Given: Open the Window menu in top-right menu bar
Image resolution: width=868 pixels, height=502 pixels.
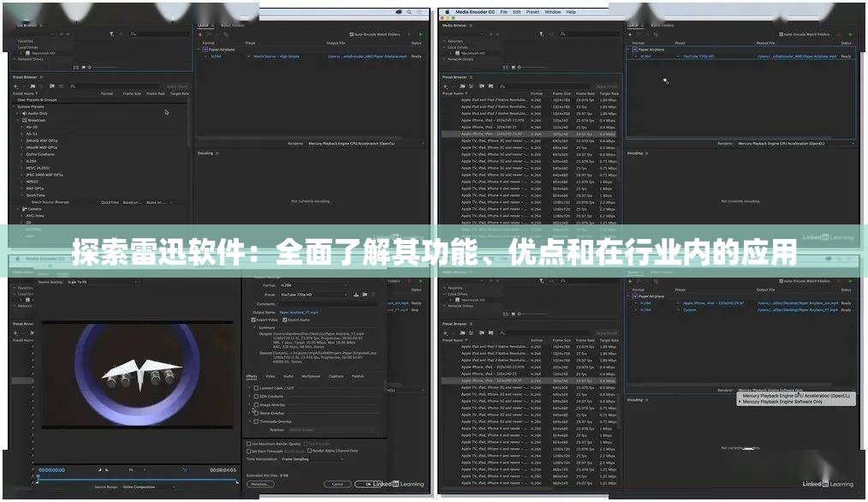Looking at the screenshot, I should [x=552, y=12].
